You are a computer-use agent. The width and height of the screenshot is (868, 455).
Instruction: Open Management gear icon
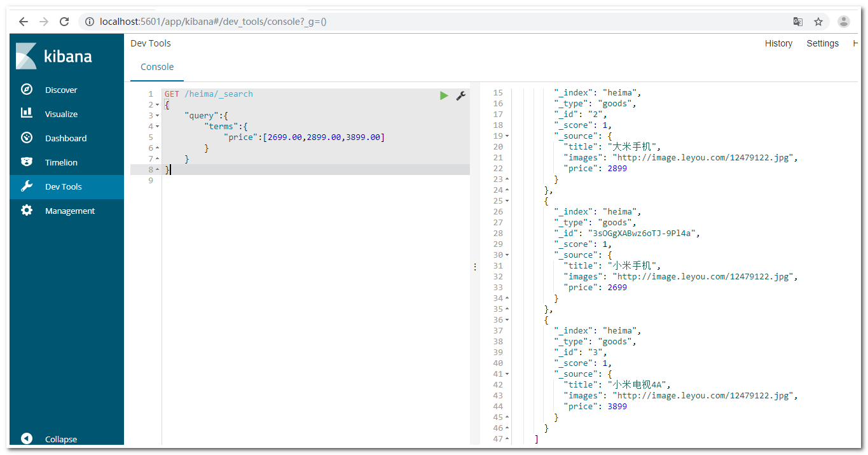pos(27,210)
